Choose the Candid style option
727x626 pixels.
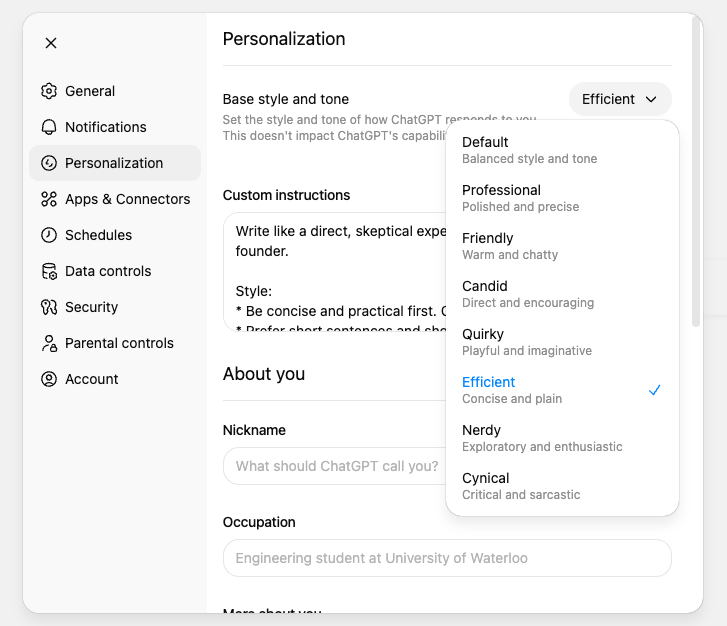(x=562, y=294)
